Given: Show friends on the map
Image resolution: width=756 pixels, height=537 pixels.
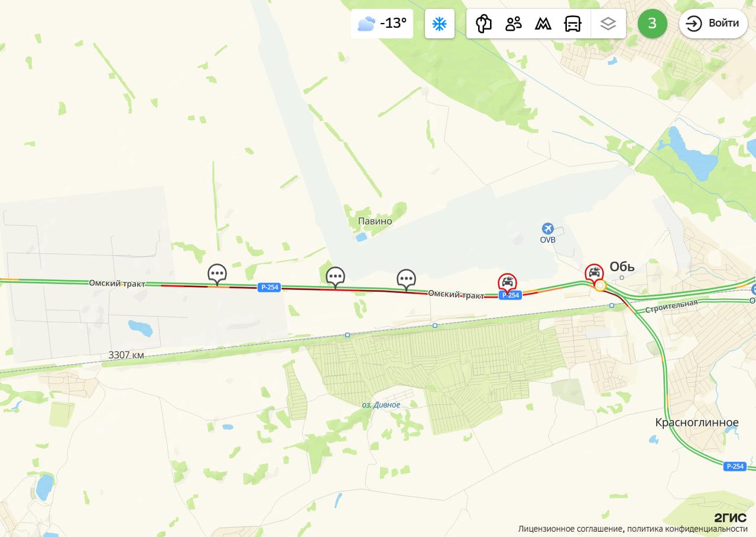Looking at the screenshot, I should 513,24.
